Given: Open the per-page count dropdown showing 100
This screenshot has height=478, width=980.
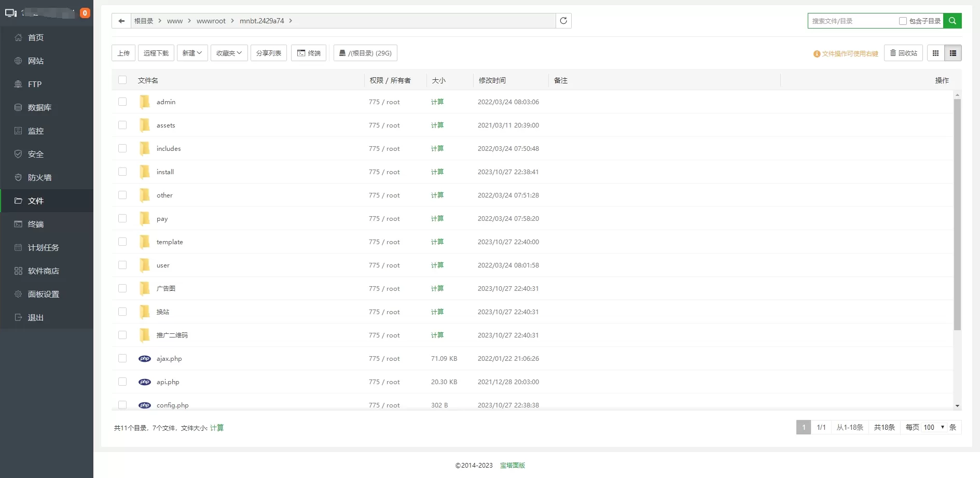Looking at the screenshot, I should (x=934, y=427).
